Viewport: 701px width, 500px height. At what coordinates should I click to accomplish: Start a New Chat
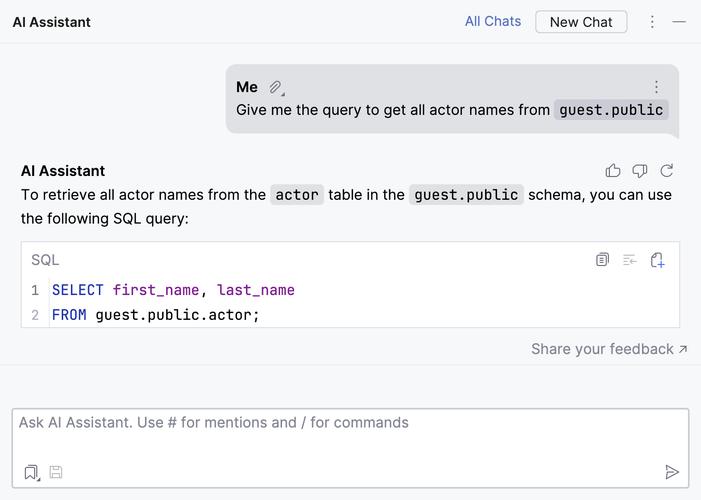tap(581, 22)
